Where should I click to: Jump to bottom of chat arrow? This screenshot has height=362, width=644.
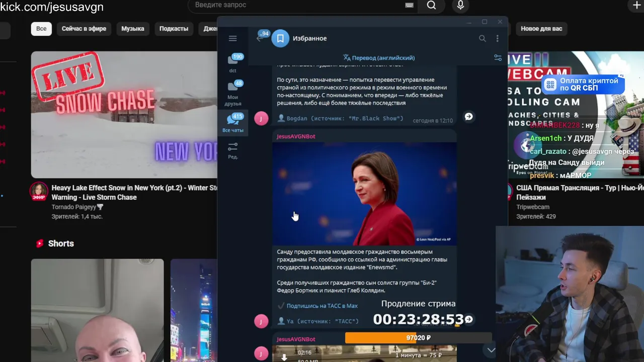pyautogui.click(x=491, y=350)
